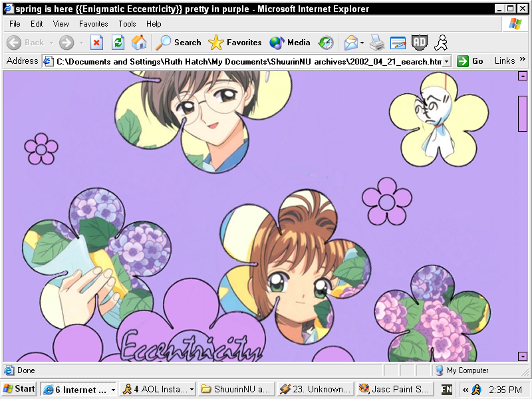
Task: Click the Mail envelope icon
Action: (x=351, y=43)
